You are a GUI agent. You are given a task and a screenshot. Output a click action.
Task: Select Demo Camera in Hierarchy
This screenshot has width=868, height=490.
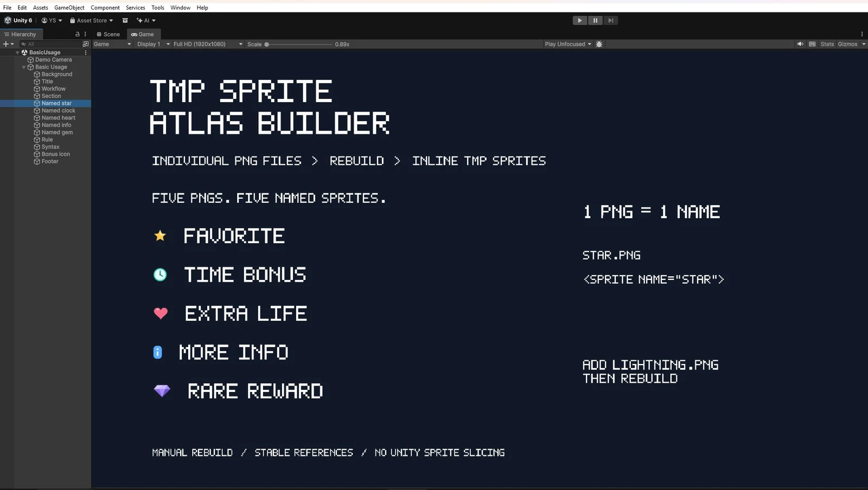(x=53, y=60)
